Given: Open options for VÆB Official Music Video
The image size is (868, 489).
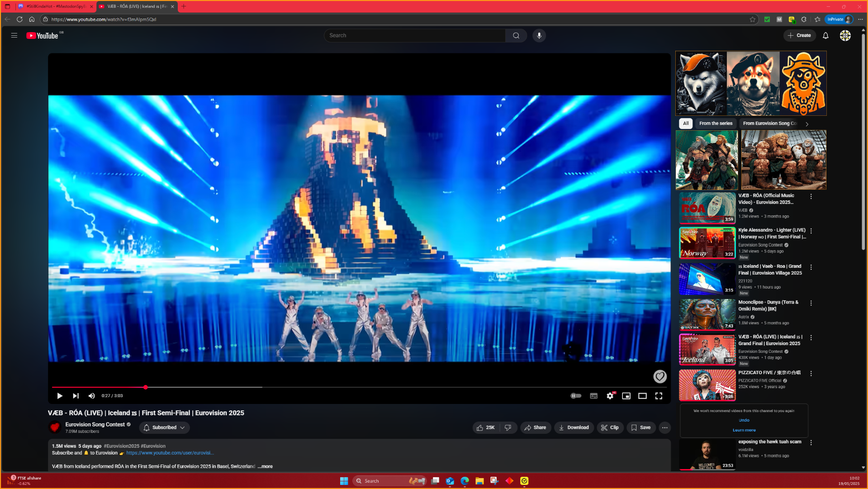Looking at the screenshot, I should 811,197.
